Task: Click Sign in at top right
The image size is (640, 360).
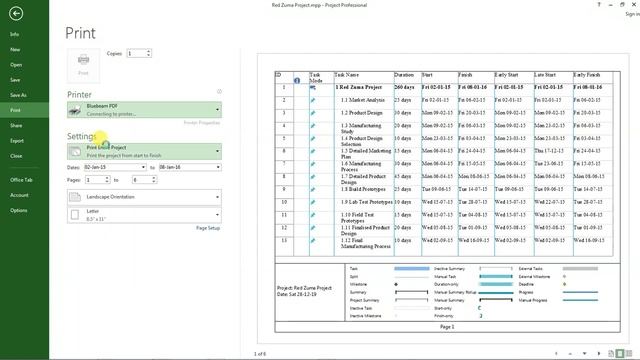Action: (632, 14)
